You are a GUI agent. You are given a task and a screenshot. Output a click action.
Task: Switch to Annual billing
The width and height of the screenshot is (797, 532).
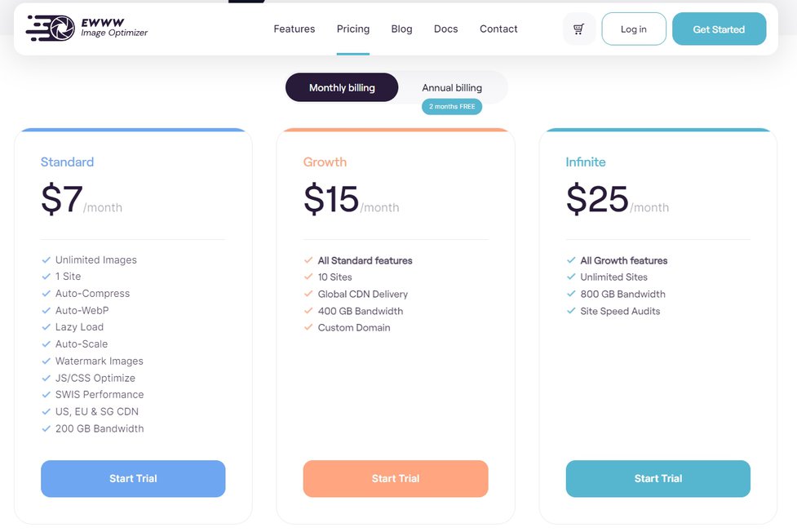coord(452,87)
